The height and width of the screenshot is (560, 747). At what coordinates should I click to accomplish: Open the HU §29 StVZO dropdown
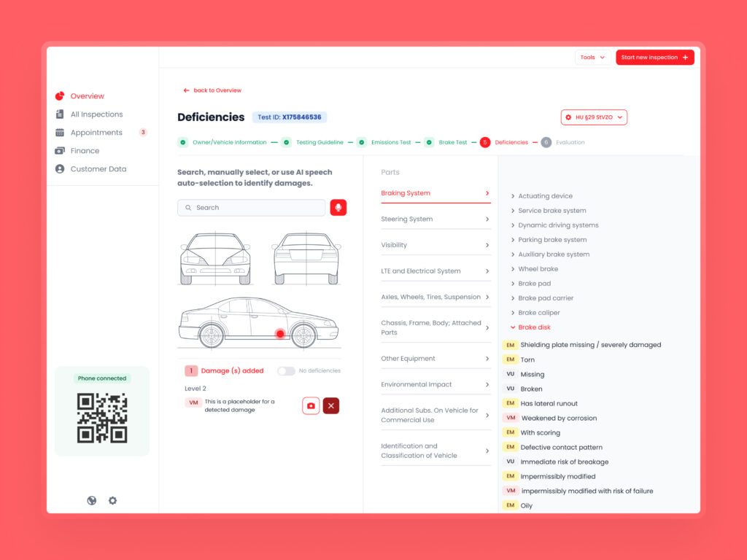[594, 117]
